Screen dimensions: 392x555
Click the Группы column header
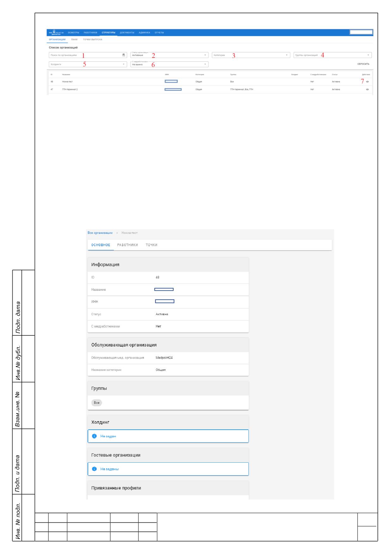click(x=233, y=74)
